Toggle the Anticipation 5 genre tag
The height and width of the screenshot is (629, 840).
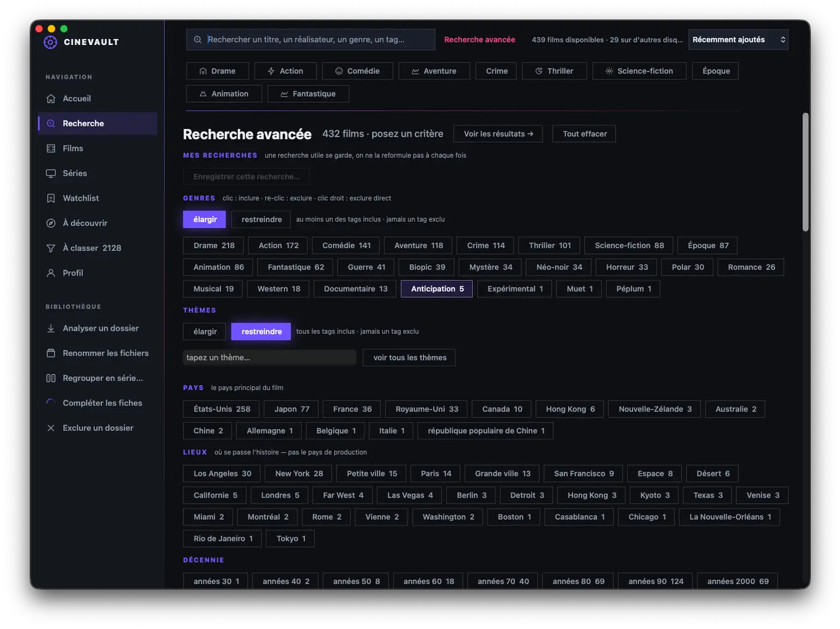coord(437,289)
